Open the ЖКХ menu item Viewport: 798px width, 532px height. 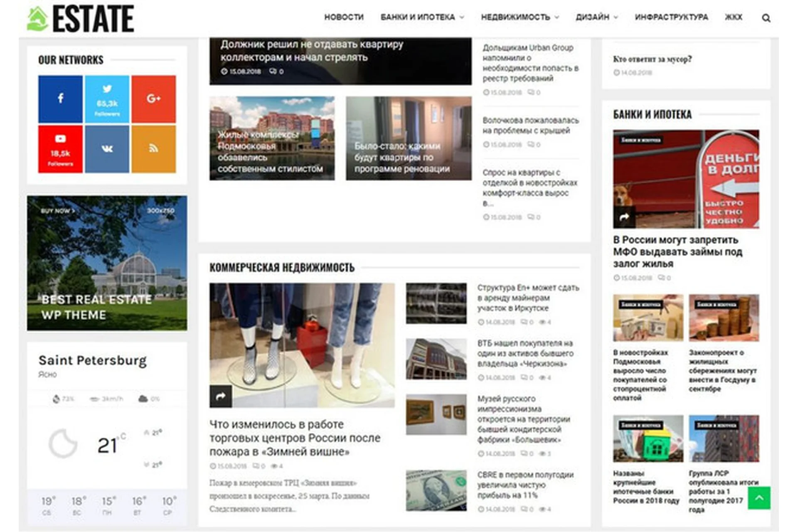pos(734,17)
